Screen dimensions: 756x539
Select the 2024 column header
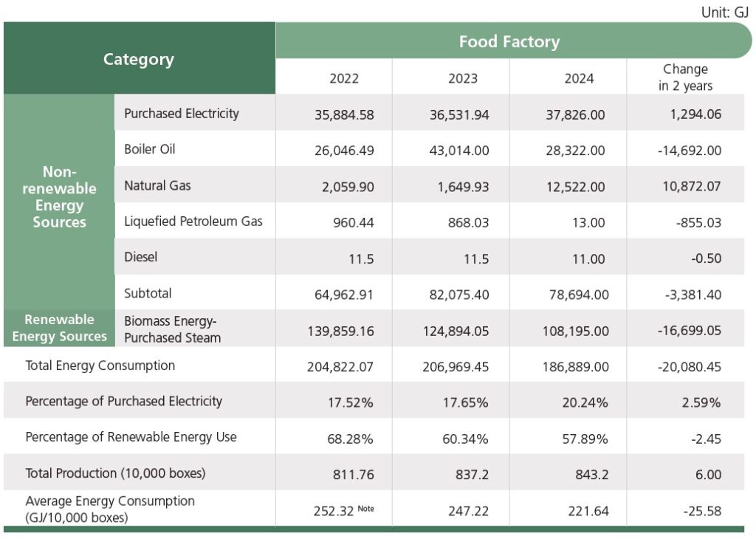pos(579,78)
